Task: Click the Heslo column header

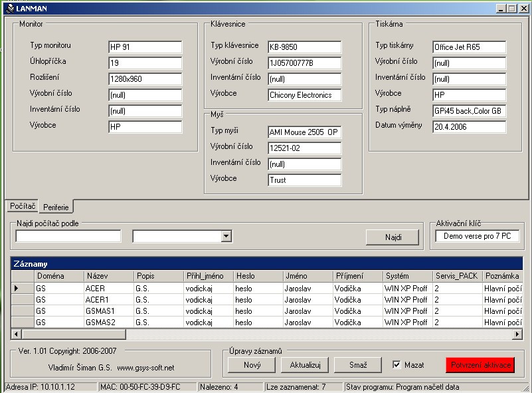Action: pyautogui.click(x=258, y=276)
